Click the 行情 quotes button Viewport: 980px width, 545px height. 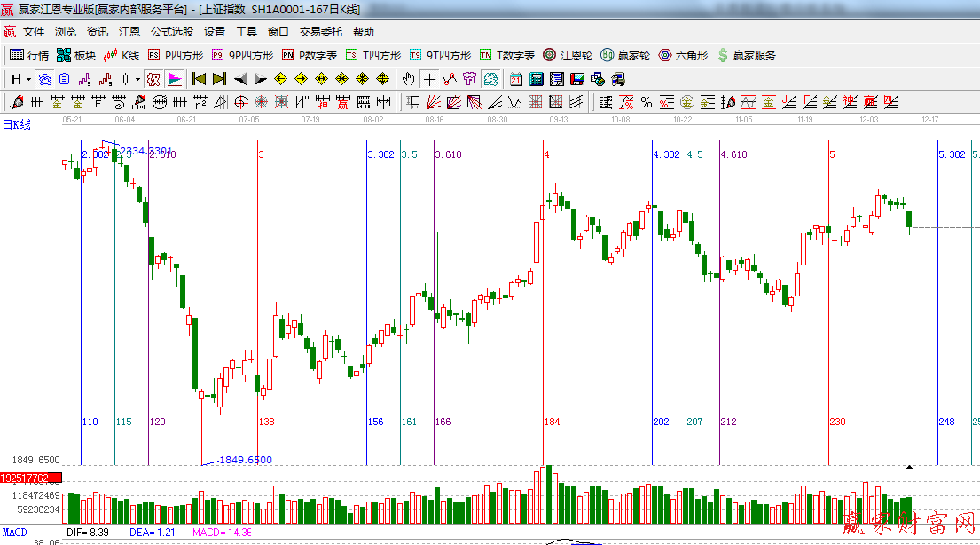29,55
